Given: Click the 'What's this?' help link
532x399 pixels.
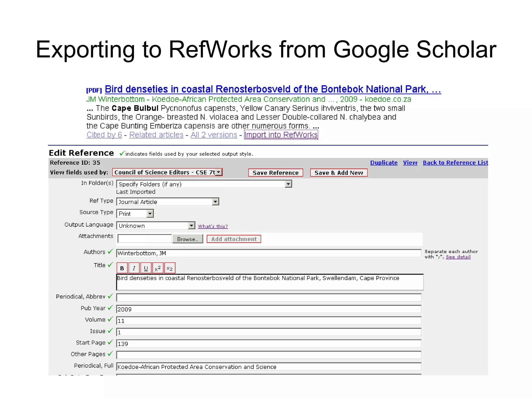Looking at the screenshot, I should tap(213, 226).
